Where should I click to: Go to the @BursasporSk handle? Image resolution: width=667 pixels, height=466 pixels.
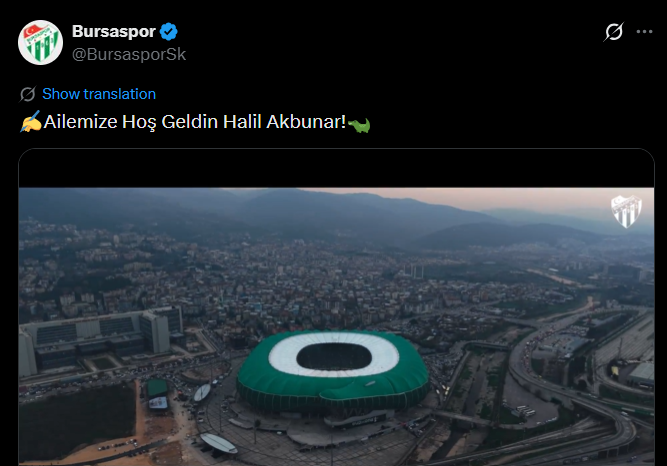coord(129,54)
